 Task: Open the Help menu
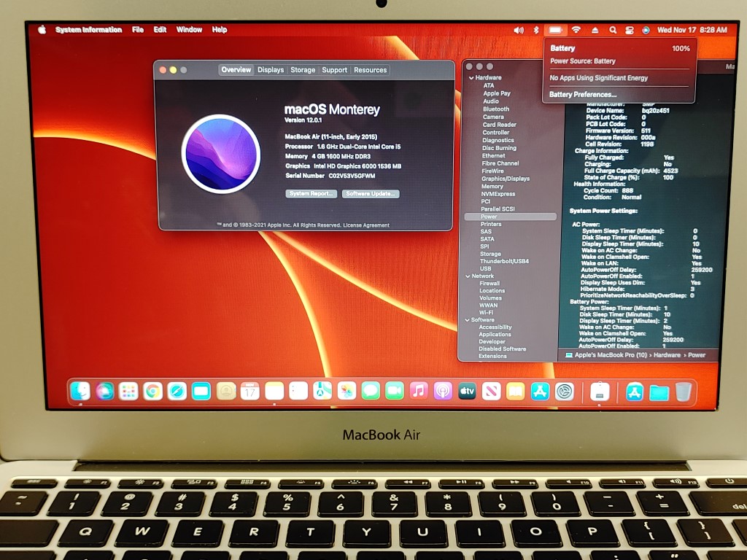click(220, 29)
